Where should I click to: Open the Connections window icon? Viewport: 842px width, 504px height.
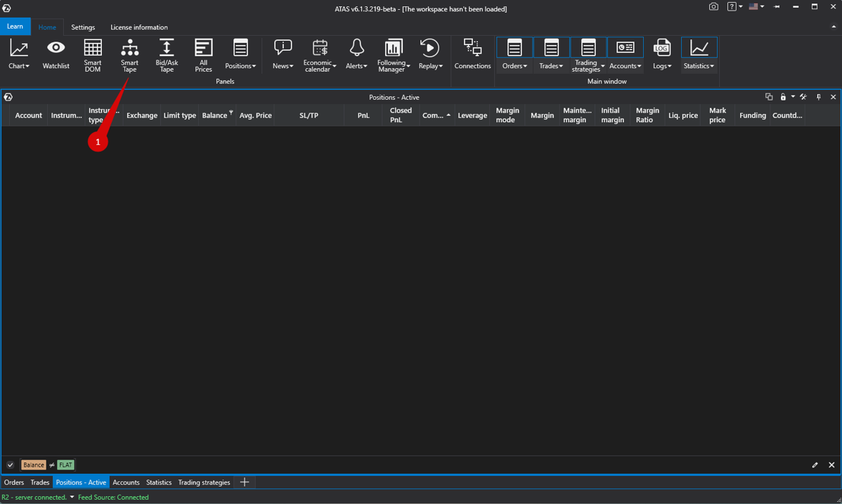pos(472,48)
